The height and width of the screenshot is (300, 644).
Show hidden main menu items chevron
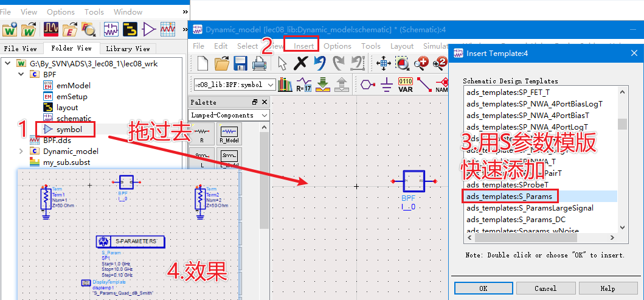point(185,12)
